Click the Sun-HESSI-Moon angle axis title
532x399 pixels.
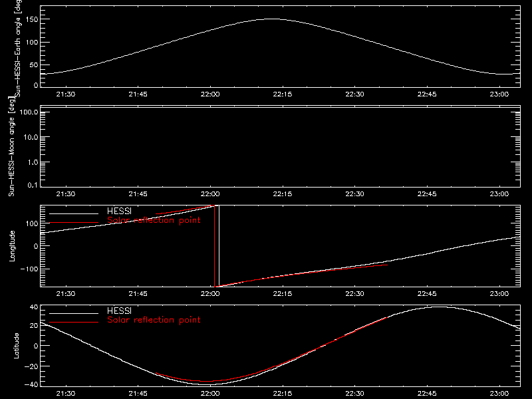pyautogui.click(x=12, y=146)
